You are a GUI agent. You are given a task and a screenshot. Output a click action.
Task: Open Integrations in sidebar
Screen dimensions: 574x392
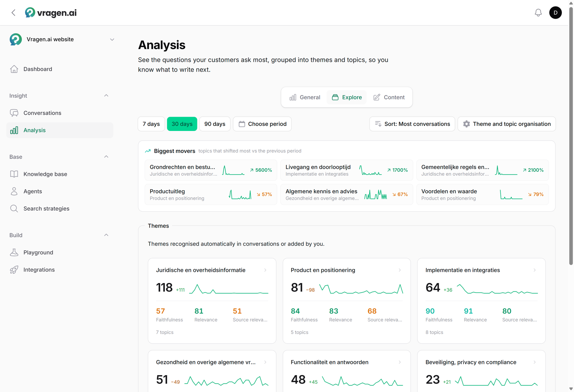(60, 270)
